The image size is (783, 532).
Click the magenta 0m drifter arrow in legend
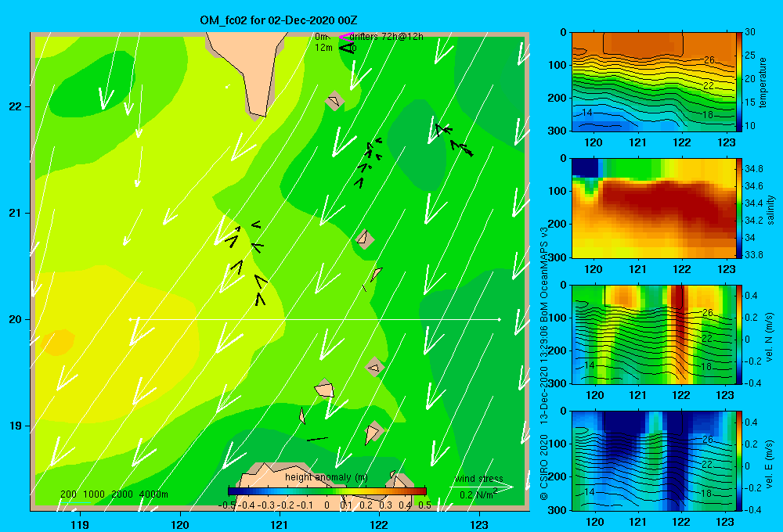click(345, 37)
